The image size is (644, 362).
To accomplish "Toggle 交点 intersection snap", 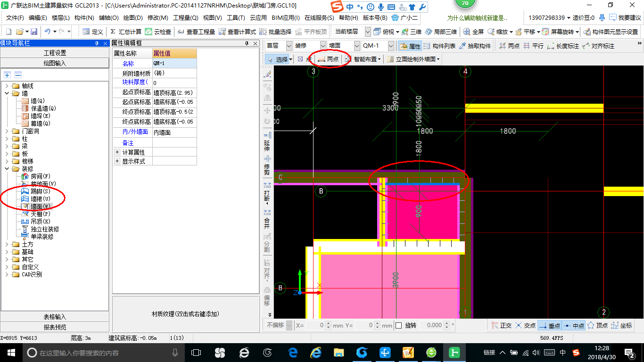I will pyautogui.click(x=525, y=325).
